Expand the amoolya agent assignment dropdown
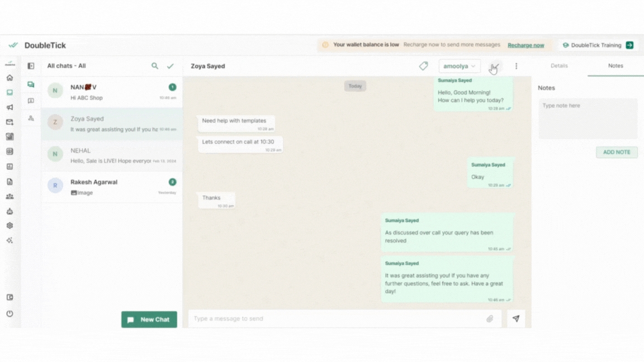This screenshot has width=644, height=362. tap(459, 66)
